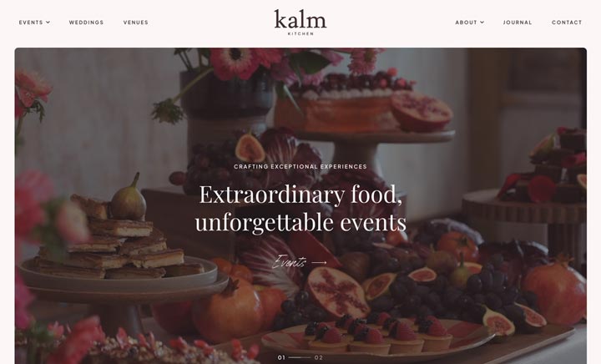Click the KITCHEN text under logo

point(300,33)
